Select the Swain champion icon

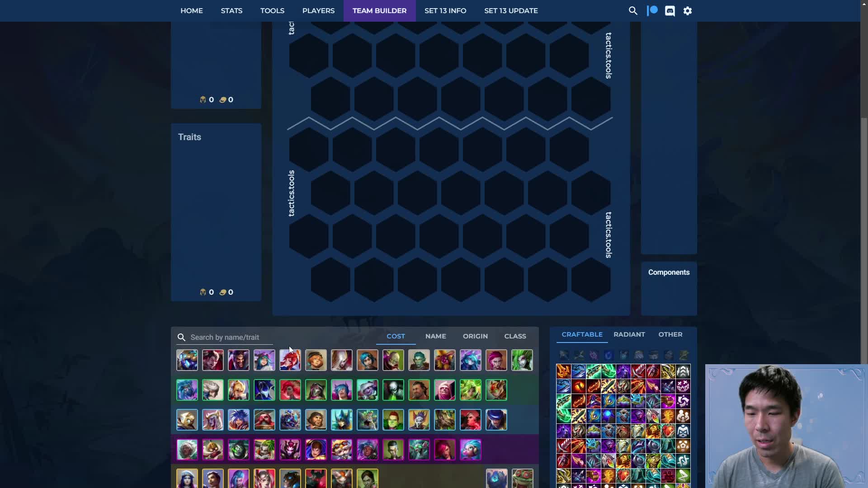(x=471, y=420)
